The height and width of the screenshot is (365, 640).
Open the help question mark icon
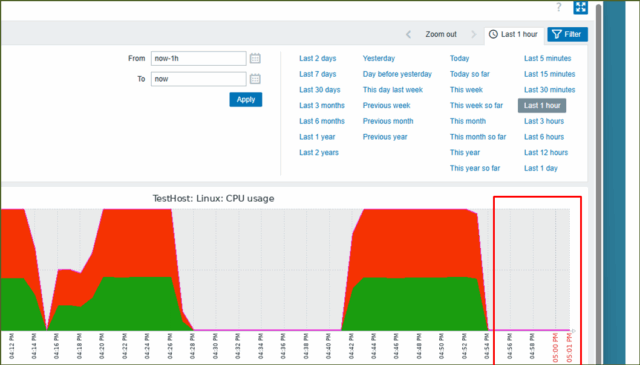558,7
